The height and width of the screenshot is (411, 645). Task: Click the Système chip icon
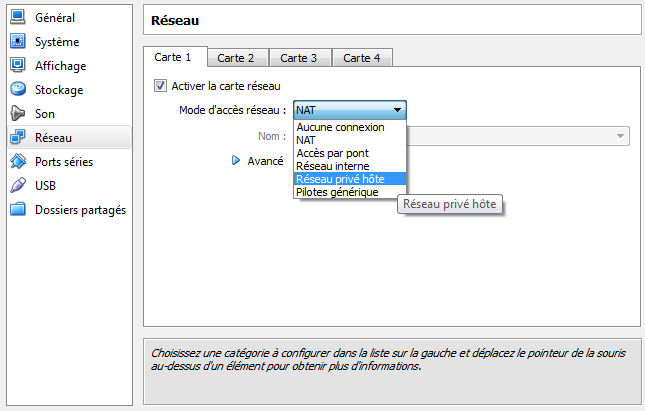point(18,42)
